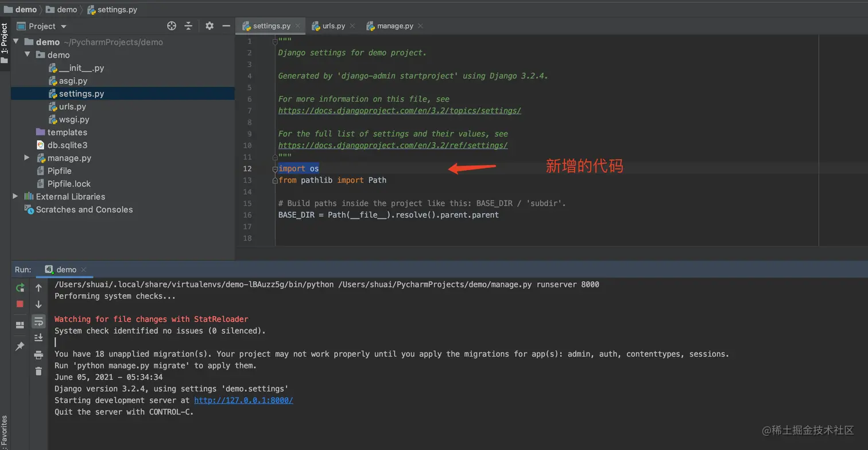Clear console with trash icon

38,371
